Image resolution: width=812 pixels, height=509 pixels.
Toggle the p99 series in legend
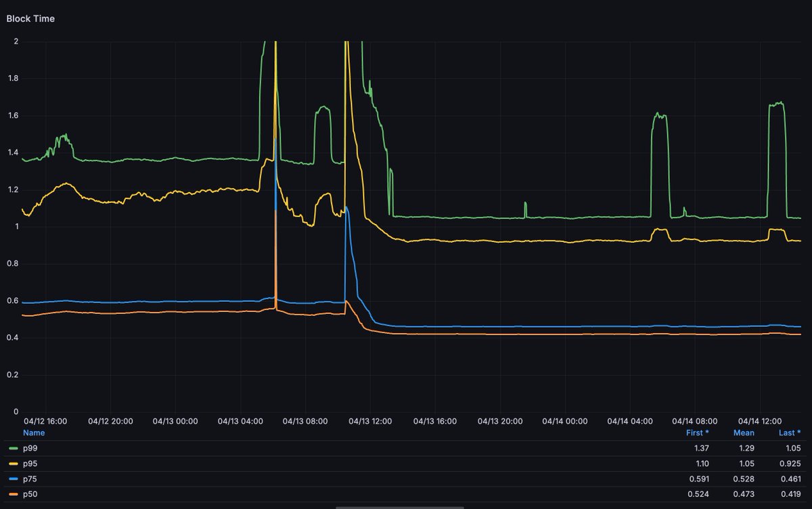(x=30, y=448)
